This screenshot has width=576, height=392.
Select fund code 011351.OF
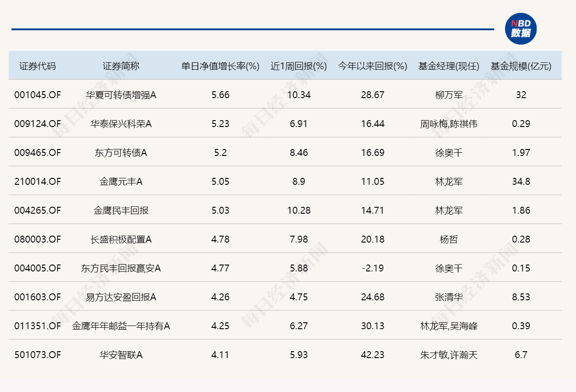click(38, 326)
